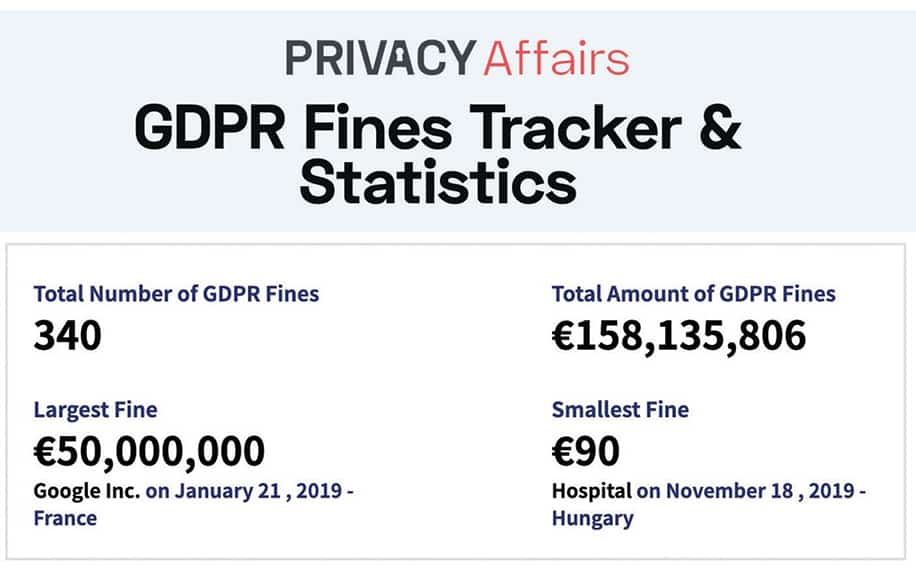
Task: Select the Largest Fine label
Action: click(95, 409)
